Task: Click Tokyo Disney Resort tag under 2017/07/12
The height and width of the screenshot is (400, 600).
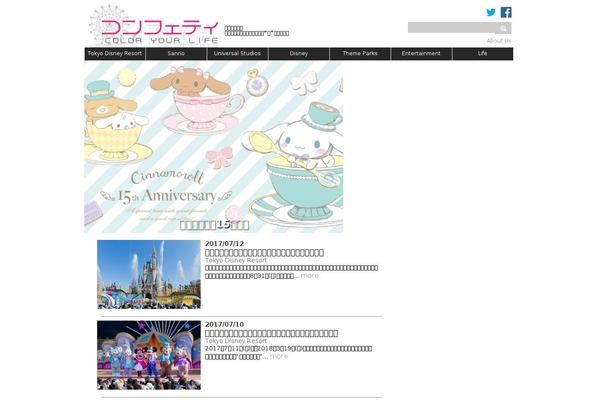Action: coord(236,260)
